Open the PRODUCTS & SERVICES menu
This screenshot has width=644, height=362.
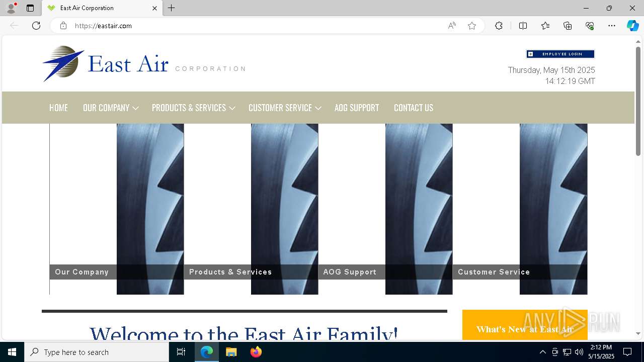point(189,108)
